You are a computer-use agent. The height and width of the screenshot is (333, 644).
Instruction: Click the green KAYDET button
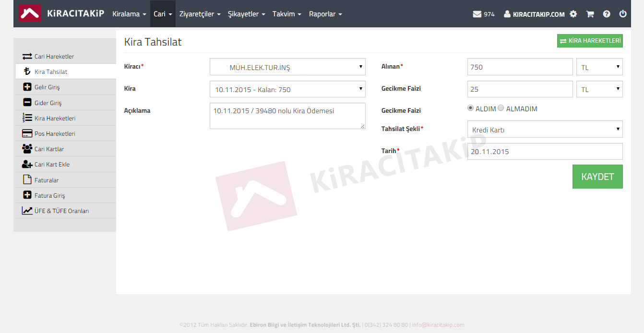pyautogui.click(x=597, y=177)
